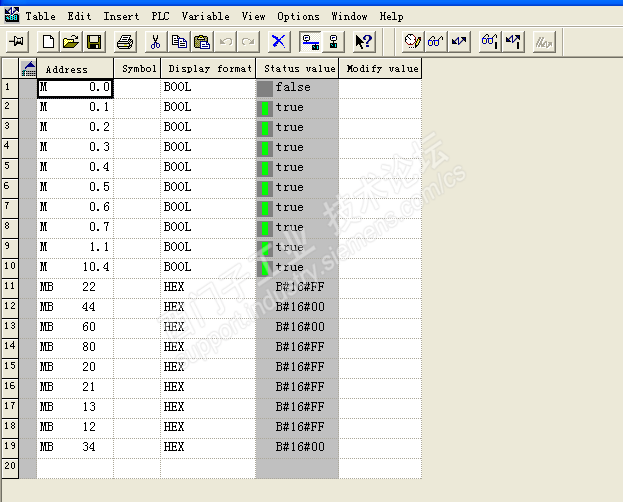
Task: Copy selected cells
Action: (179, 41)
